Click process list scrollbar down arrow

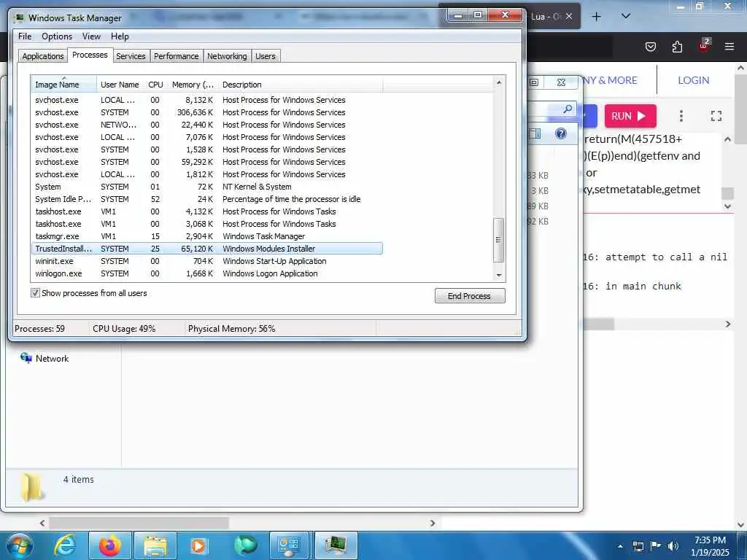[499, 275]
